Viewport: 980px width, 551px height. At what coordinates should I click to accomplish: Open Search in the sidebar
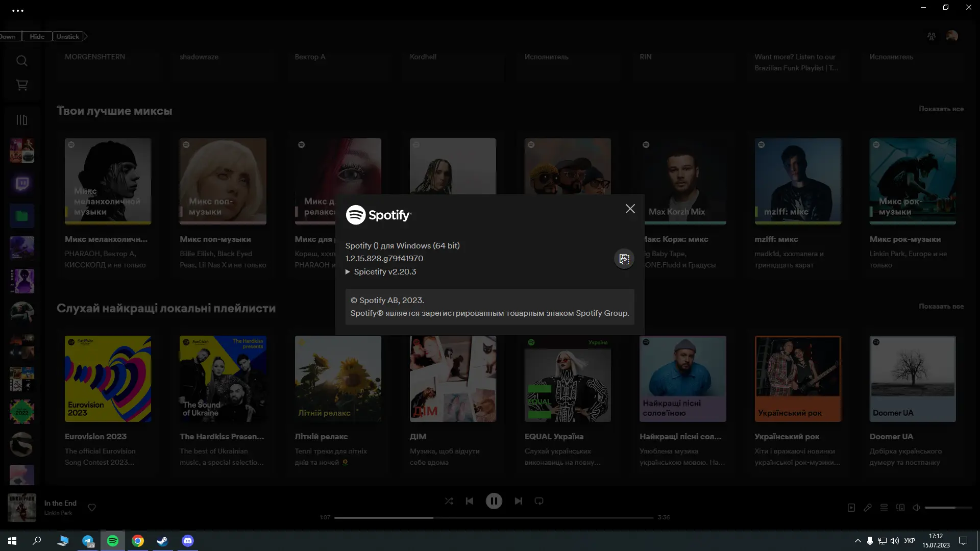(x=21, y=61)
